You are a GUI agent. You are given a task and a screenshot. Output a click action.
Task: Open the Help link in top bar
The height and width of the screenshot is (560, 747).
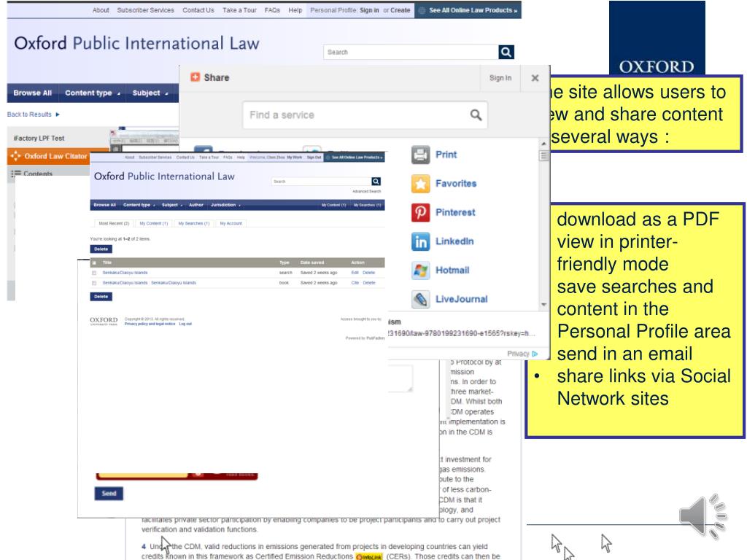pos(295,10)
